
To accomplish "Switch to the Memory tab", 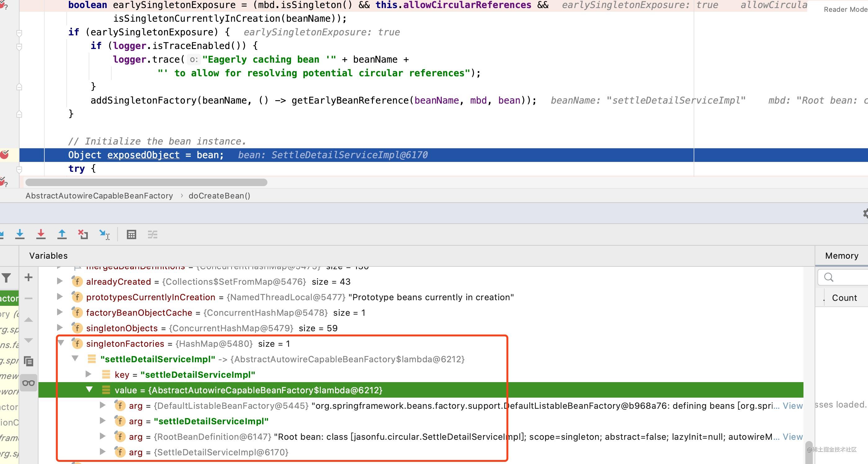I will [x=842, y=256].
